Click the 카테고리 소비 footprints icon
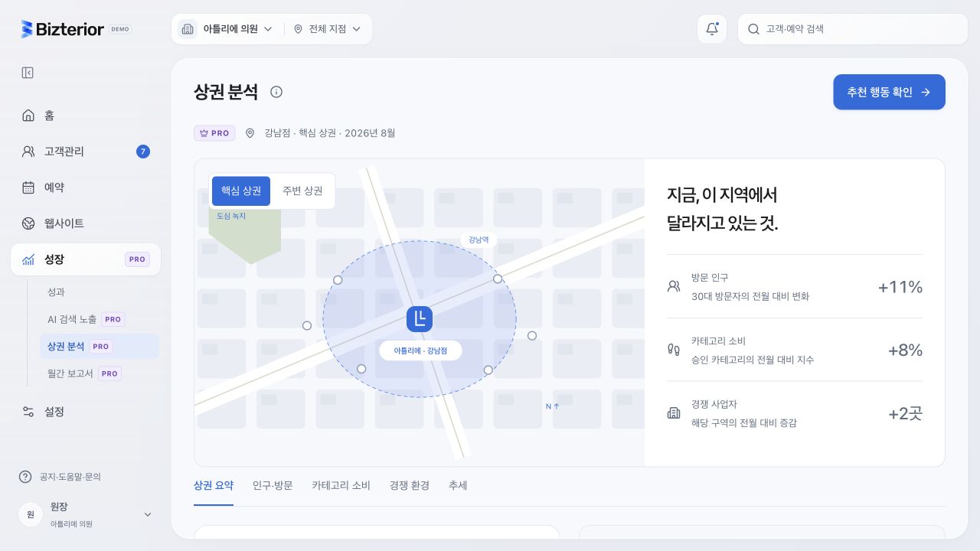Screen dimensions: 980x551 (674, 350)
